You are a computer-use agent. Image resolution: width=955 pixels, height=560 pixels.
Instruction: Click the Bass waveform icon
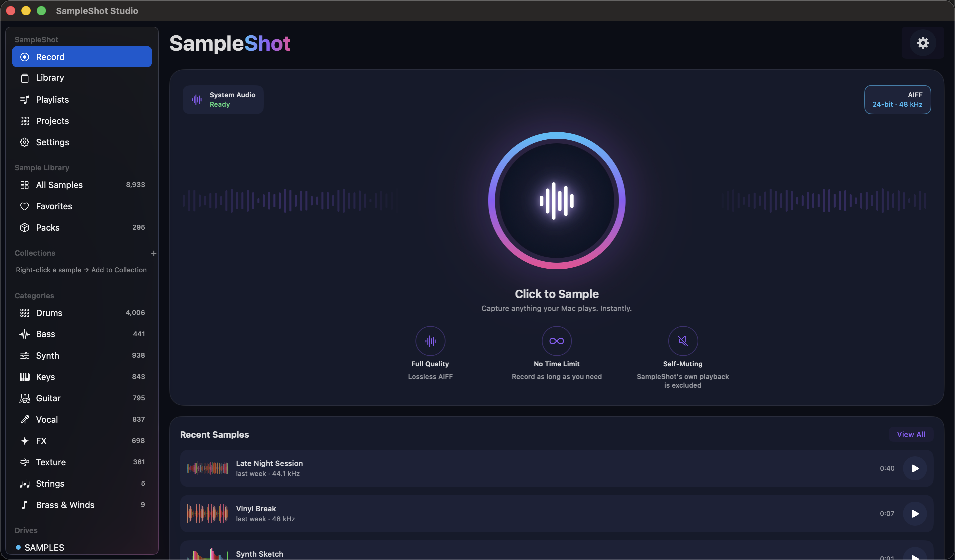[x=25, y=334]
